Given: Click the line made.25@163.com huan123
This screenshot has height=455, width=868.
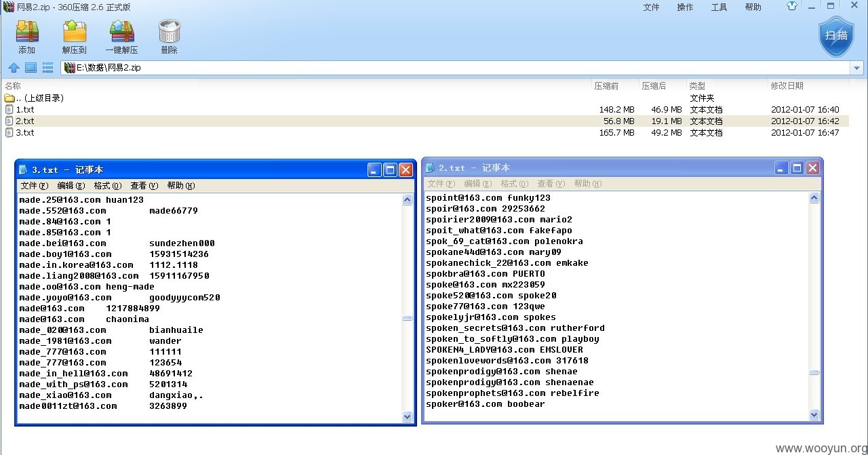Looking at the screenshot, I should pyautogui.click(x=81, y=200).
